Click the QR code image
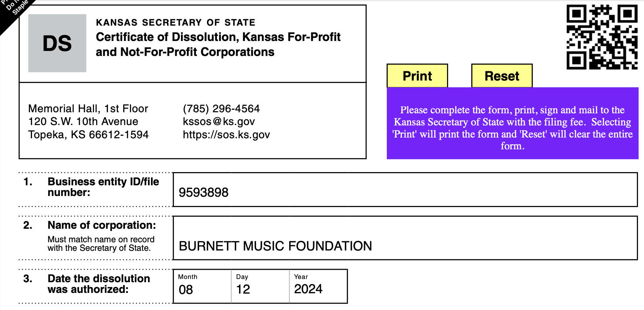Image resolution: width=644 pixels, height=310 pixels. click(x=602, y=37)
